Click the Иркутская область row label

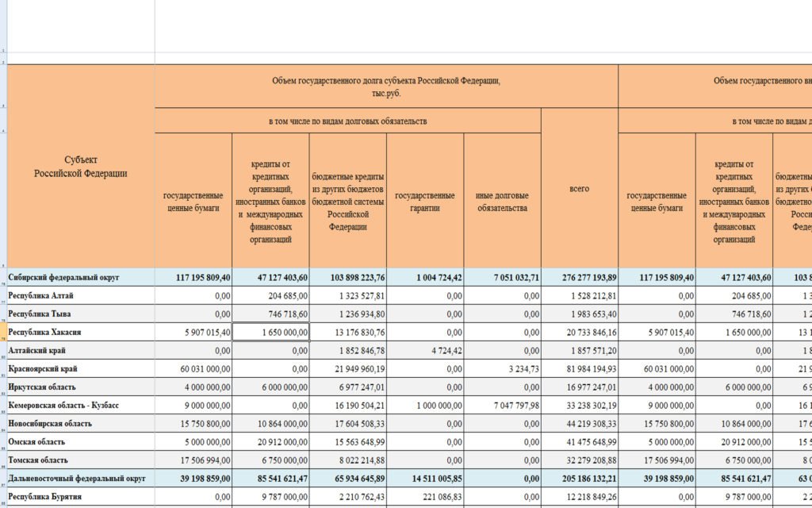81,387
